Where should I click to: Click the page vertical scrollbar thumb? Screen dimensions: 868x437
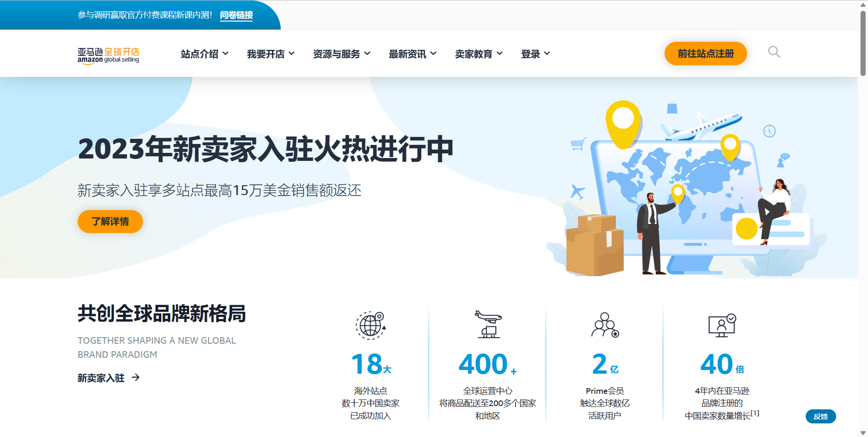[x=863, y=43]
